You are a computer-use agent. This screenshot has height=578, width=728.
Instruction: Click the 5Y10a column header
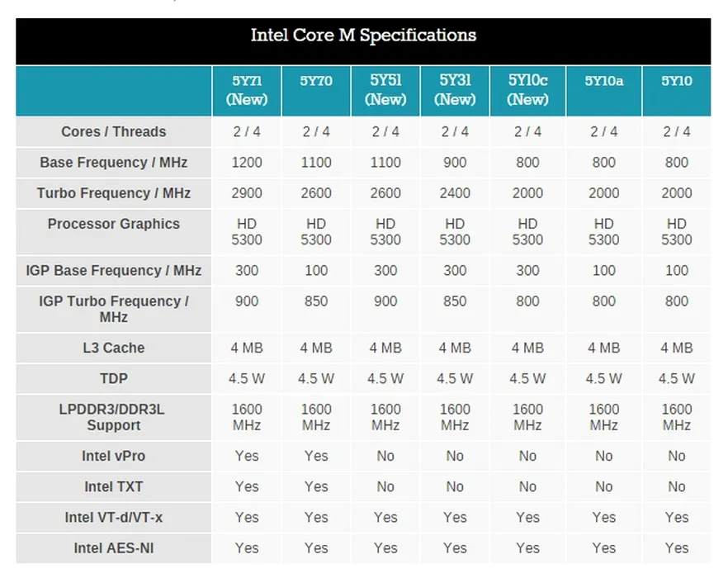click(603, 81)
